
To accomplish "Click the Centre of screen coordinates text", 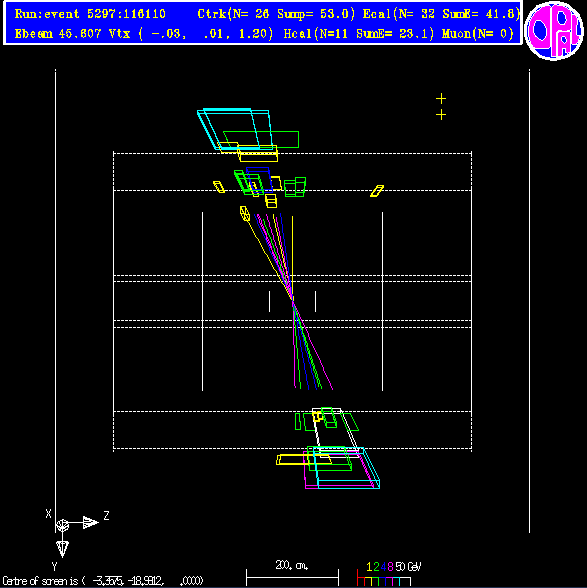I will click(x=103, y=581).
